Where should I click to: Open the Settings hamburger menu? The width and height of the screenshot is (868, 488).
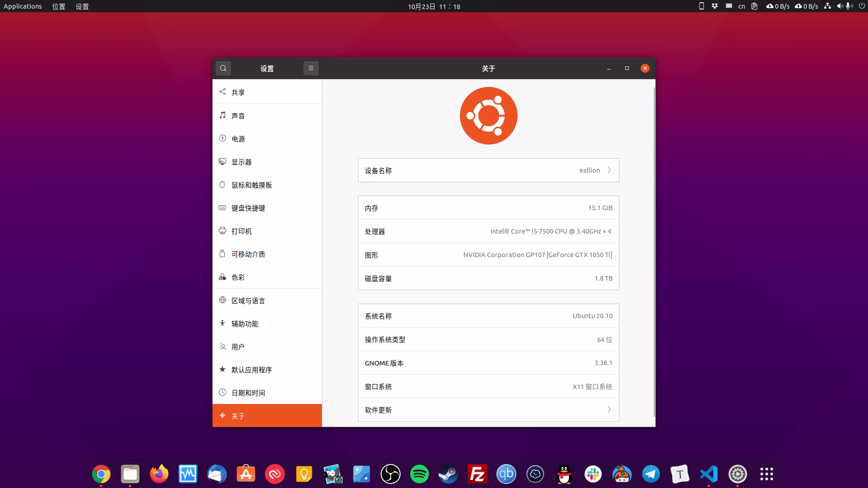coord(311,68)
